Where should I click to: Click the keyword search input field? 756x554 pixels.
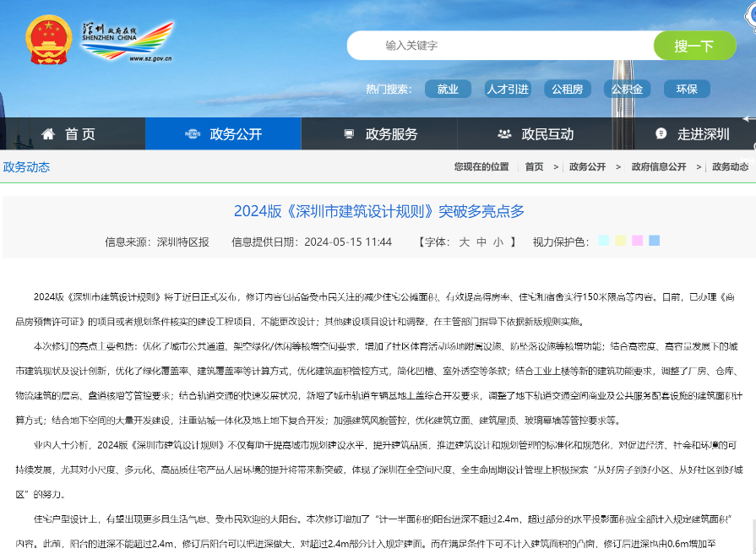[x=500, y=46]
